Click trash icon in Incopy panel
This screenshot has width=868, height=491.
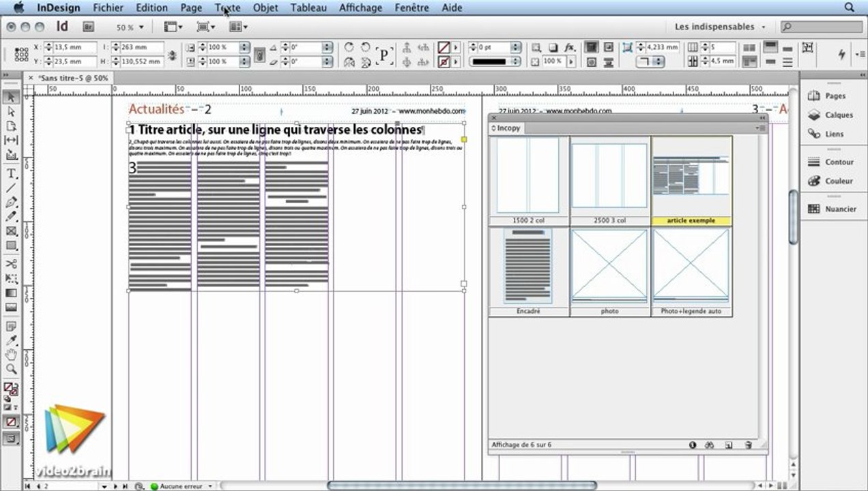pos(748,445)
